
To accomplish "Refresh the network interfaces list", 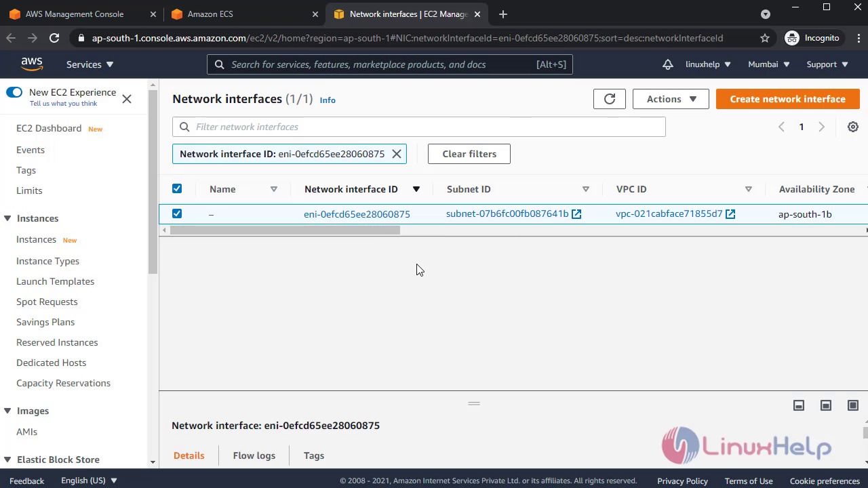I will pyautogui.click(x=609, y=99).
